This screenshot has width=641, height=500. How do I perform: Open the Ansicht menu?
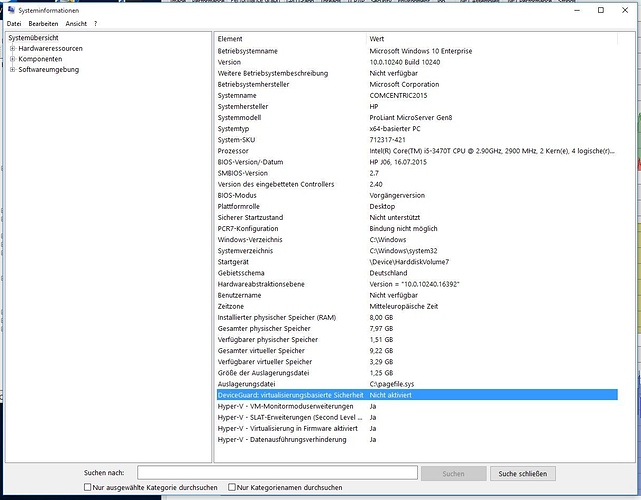click(x=76, y=24)
